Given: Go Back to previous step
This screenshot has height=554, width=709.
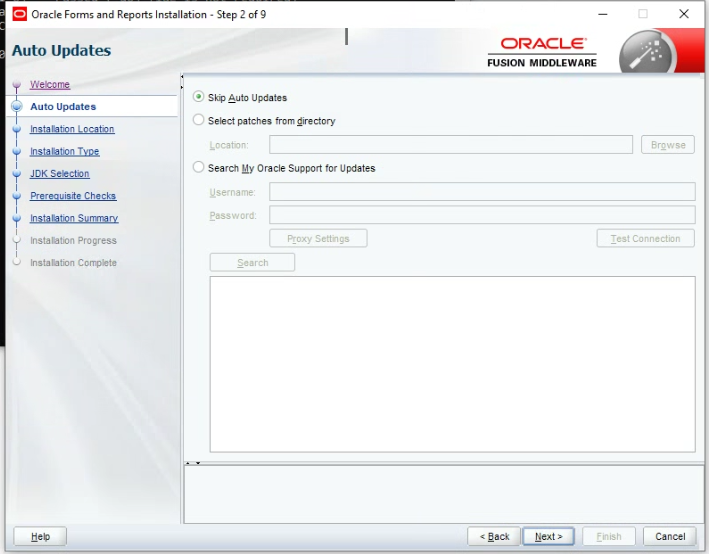Looking at the screenshot, I should click(494, 536).
